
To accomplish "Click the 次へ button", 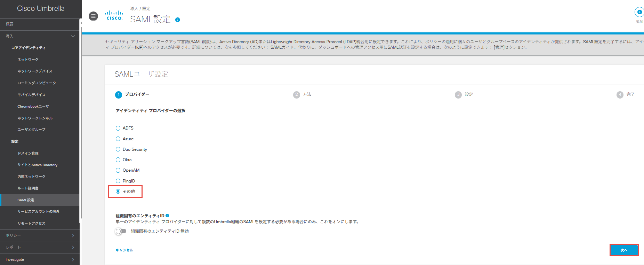I will pyautogui.click(x=624, y=250).
